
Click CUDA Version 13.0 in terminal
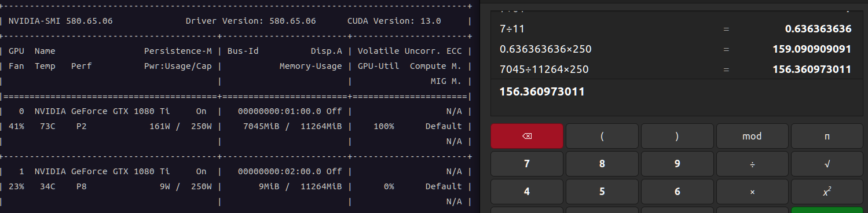tap(394, 21)
